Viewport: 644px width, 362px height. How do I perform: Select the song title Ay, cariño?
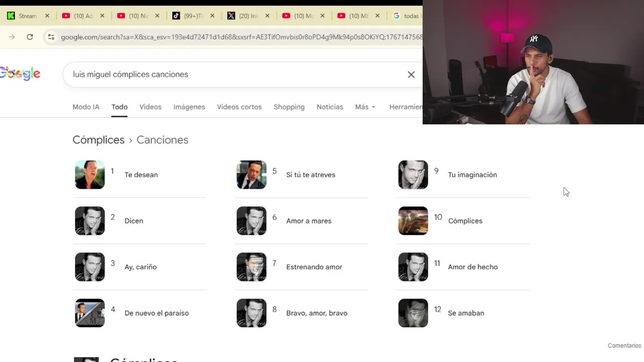pos(140,267)
